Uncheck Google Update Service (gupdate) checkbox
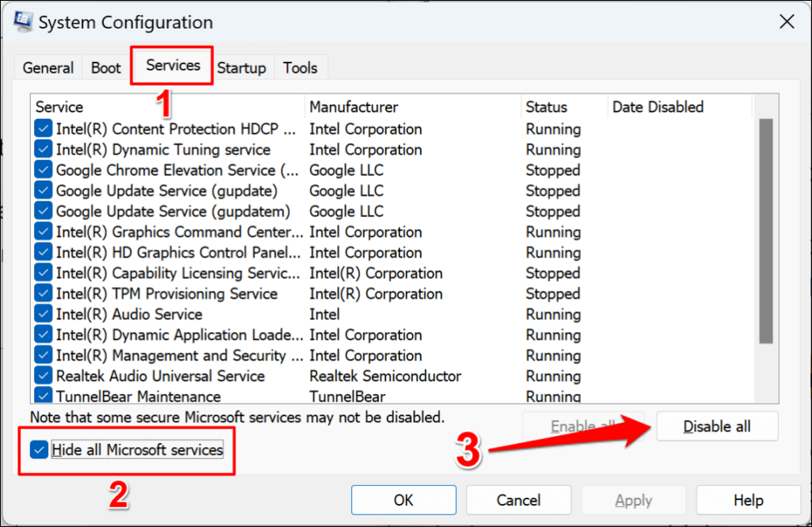Viewport: 812px width, 527px height. tap(43, 190)
